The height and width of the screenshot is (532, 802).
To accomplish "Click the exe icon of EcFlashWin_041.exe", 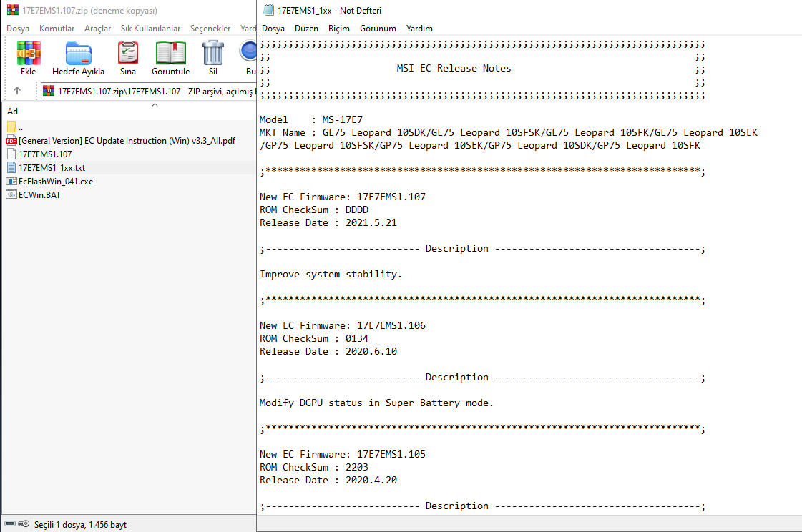I will [x=11, y=181].
